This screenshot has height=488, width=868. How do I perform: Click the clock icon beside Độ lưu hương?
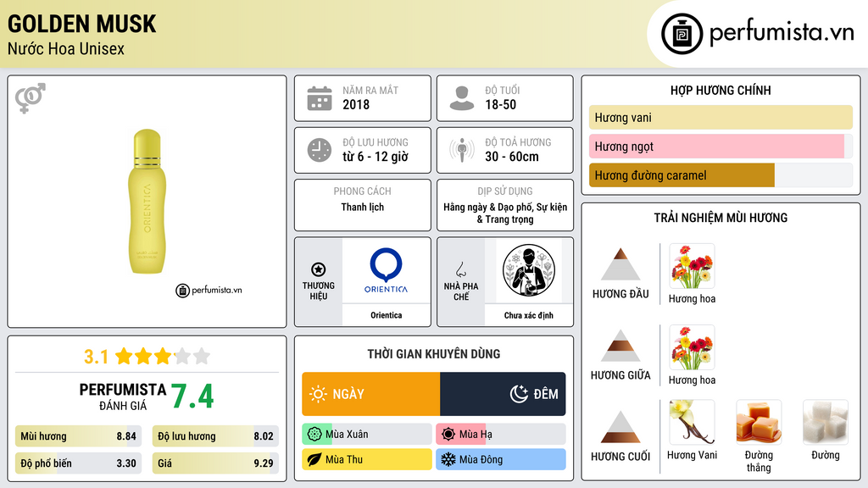click(x=320, y=150)
